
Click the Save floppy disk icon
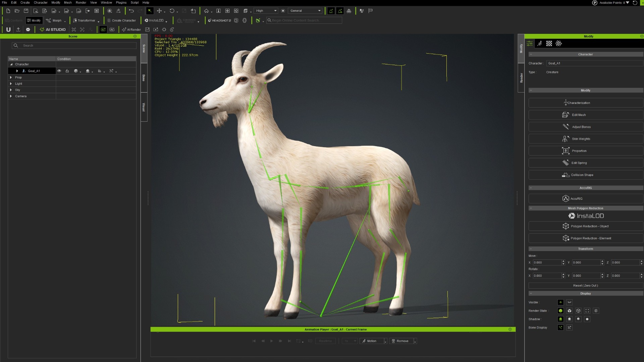pyautogui.click(x=26, y=11)
